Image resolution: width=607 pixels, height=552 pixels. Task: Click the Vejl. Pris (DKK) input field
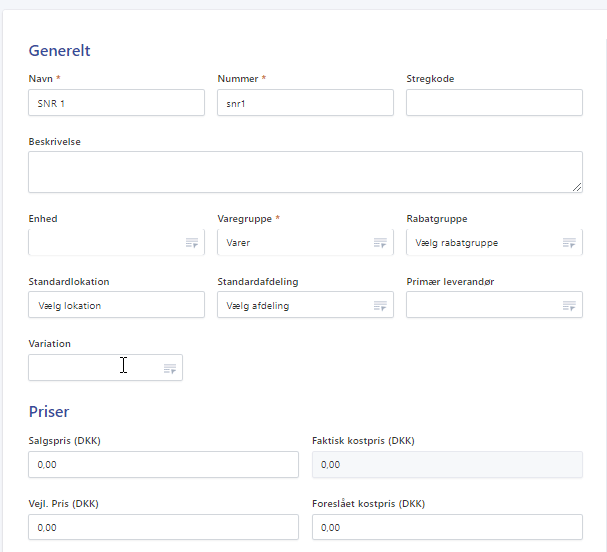[163, 527]
